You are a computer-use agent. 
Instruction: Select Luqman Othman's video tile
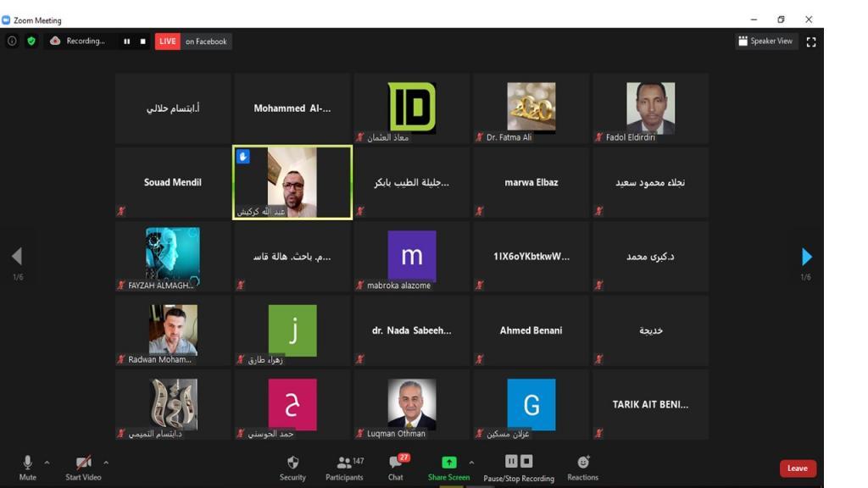coord(412,405)
